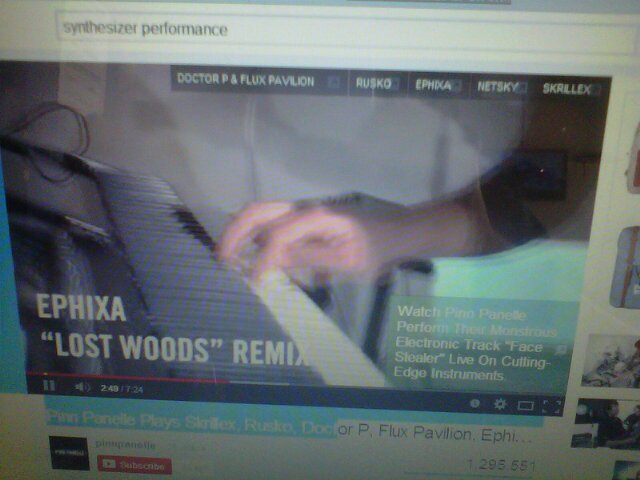Click the view count 1,295,551
This screenshot has width=640, height=480.
tap(501, 464)
